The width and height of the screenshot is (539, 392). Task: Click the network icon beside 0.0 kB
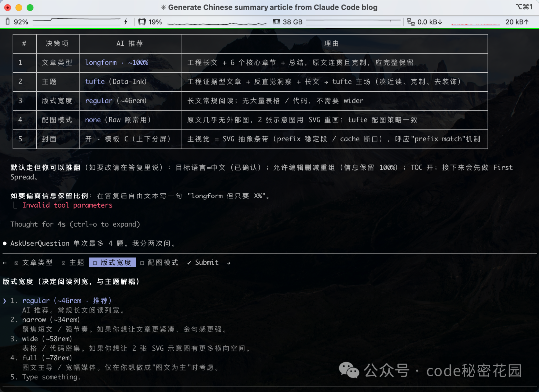411,22
